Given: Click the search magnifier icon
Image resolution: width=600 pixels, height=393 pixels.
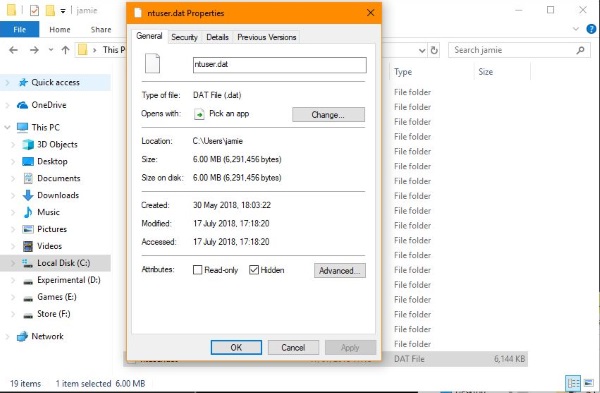Looking at the screenshot, I should point(580,50).
